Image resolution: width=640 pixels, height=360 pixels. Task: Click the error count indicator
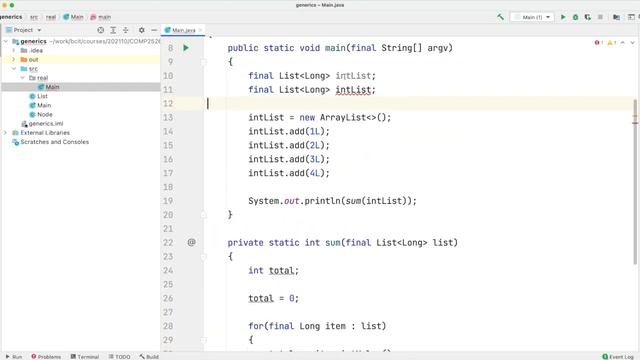pyautogui.click(x=599, y=42)
